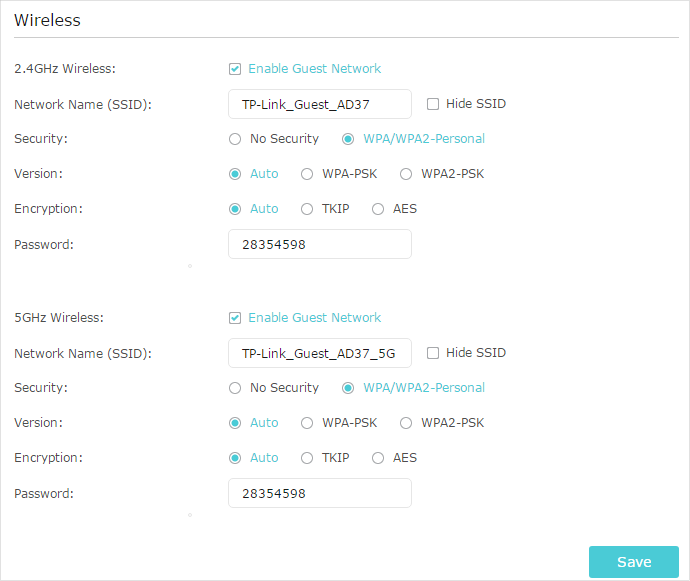
Task: Select WPA/WPA2-Personal for 2.4GHz wireless
Action: [x=348, y=139]
